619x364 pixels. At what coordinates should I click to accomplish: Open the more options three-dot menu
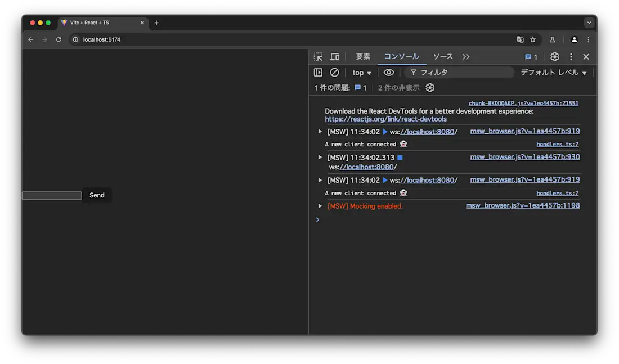click(571, 56)
